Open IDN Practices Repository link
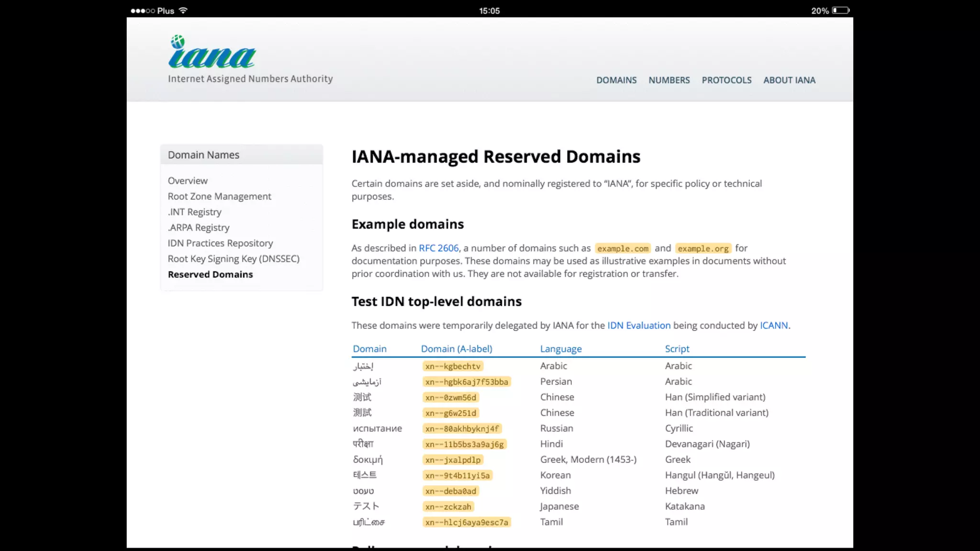The height and width of the screenshot is (551, 980). coord(220,243)
